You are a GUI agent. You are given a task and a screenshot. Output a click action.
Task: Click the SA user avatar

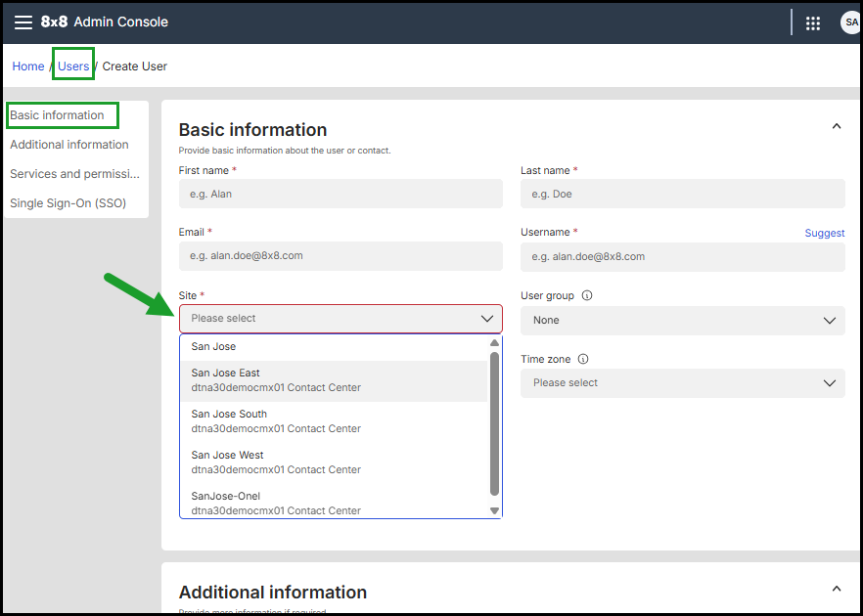click(849, 22)
